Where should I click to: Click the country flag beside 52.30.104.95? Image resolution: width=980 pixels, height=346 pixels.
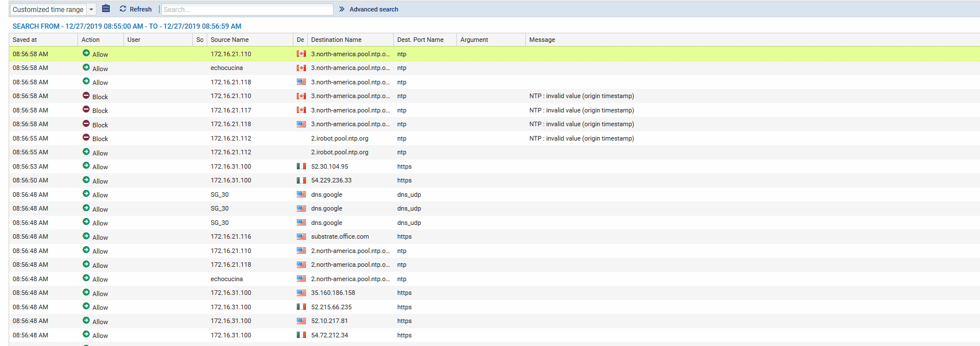[301, 166]
